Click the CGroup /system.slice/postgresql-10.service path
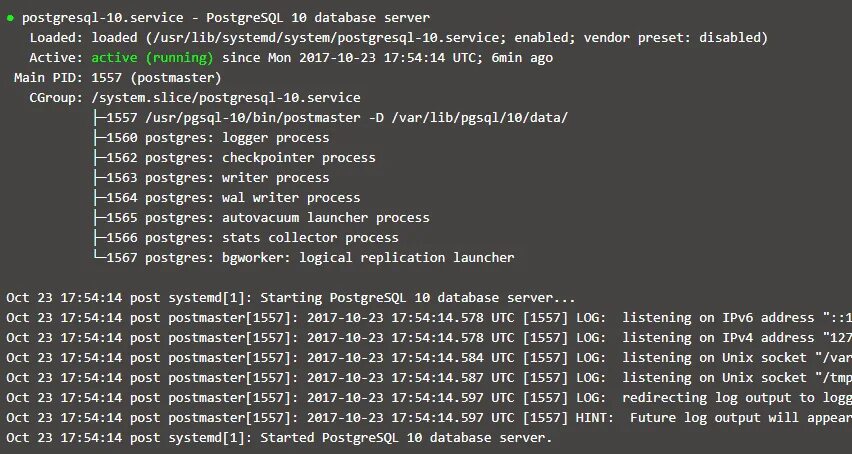This screenshot has width=852, height=454. click(226, 98)
